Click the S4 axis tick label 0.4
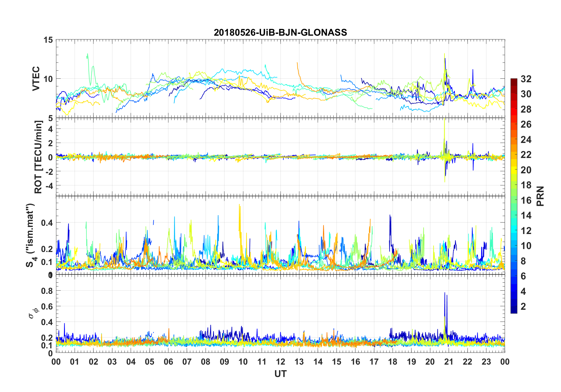Screen dimensions: 561x392 click(x=47, y=223)
